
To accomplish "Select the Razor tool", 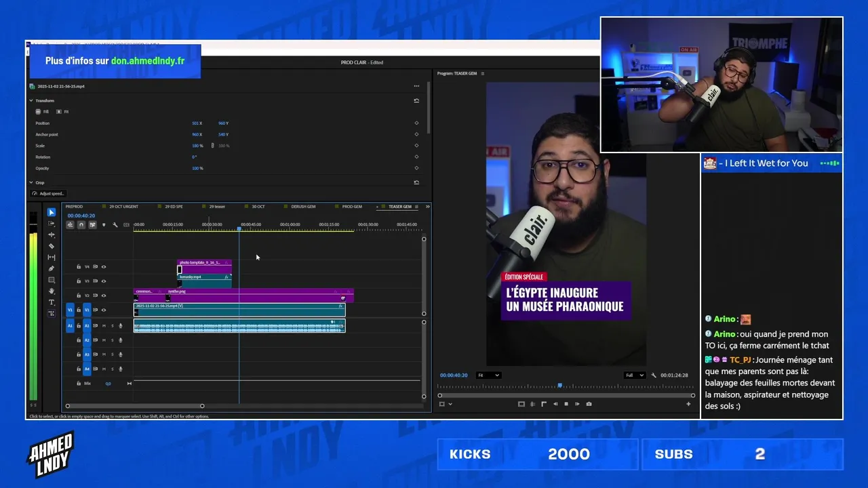I will tap(52, 246).
